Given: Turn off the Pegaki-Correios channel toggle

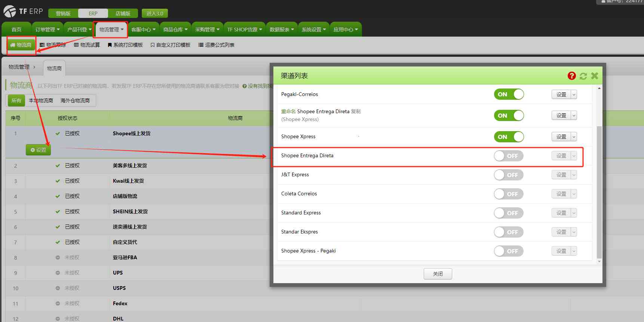Looking at the screenshot, I should [x=509, y=95].
